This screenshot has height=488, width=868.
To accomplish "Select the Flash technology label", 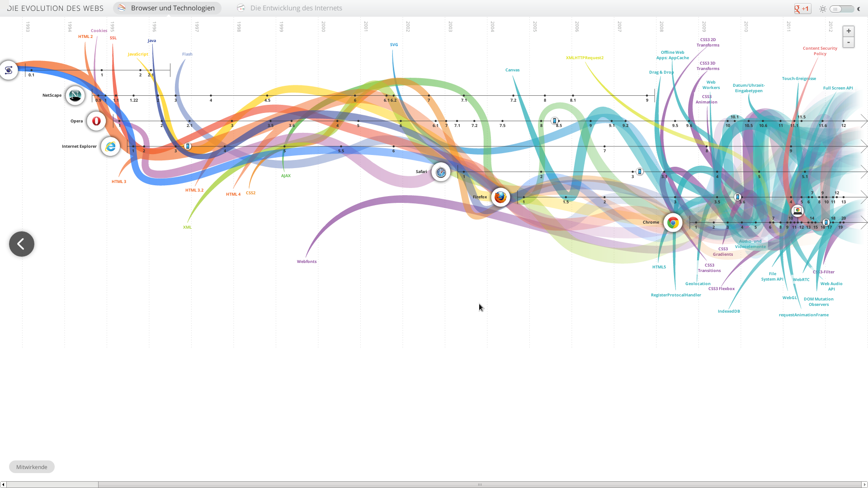I will [187, 54].
